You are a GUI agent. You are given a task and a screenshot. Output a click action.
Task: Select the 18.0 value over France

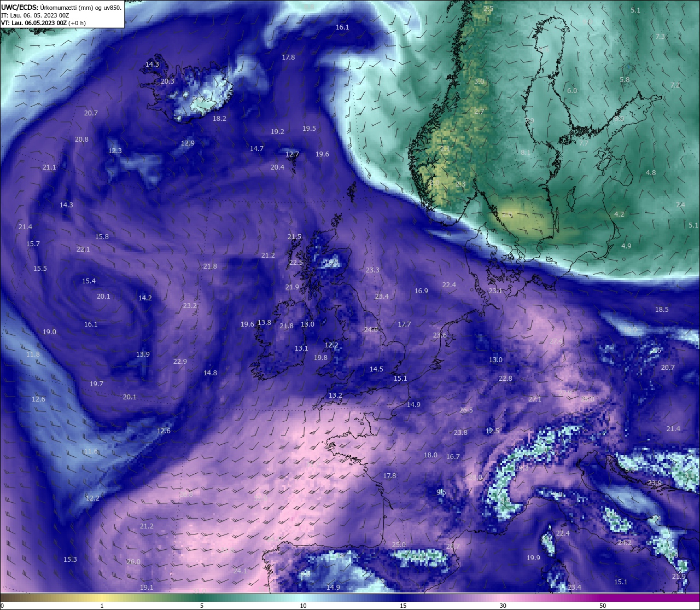[430, 455]
